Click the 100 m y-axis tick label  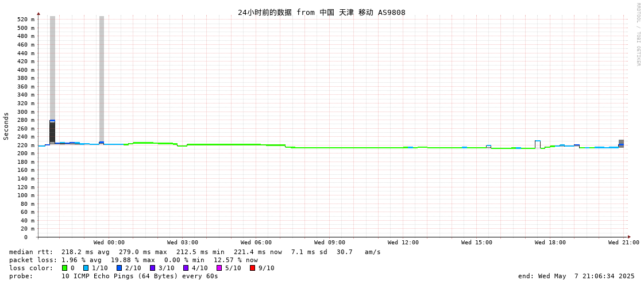point(25,195)
